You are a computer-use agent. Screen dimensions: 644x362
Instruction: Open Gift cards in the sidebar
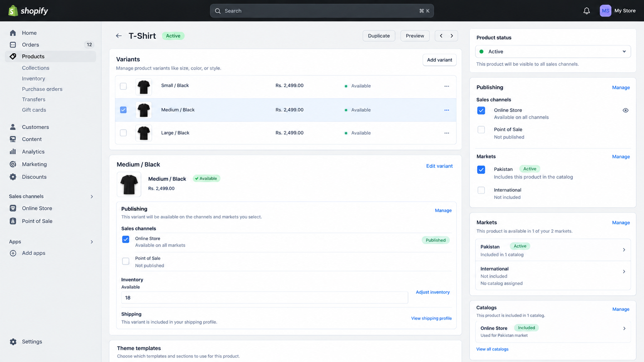click(x=34, y=110)
